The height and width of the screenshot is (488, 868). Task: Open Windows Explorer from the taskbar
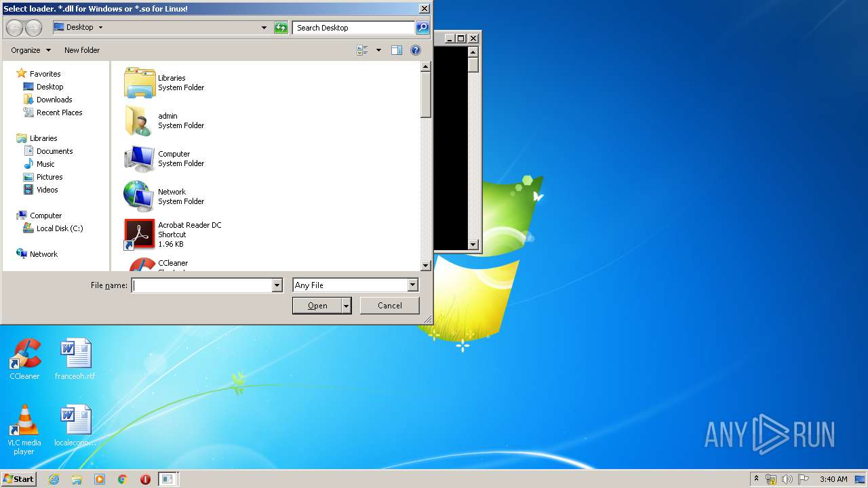(x=77, y=479)
